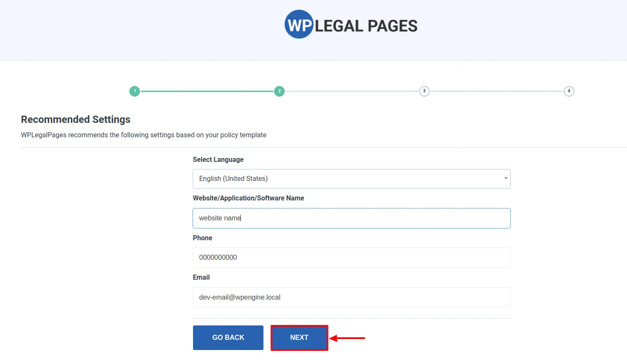Select wizard step 2 circle
627x364 pixels.
[x=279, y=91]
